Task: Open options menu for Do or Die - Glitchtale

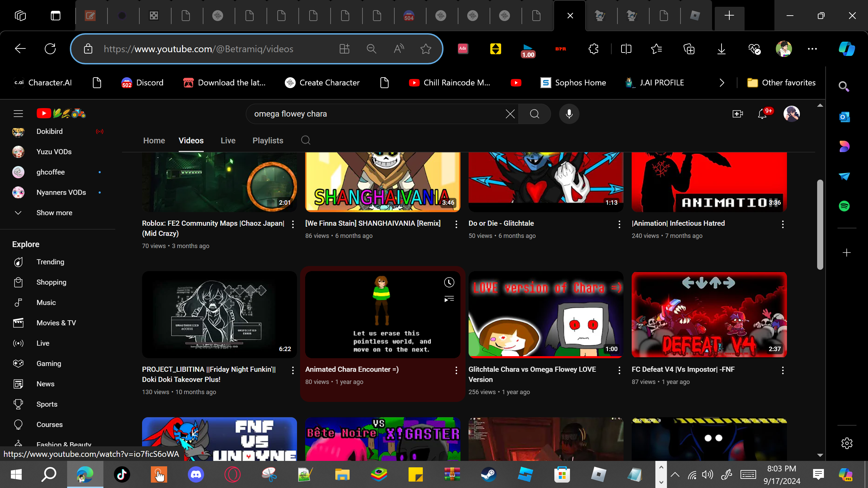Action: pos(619,224)
